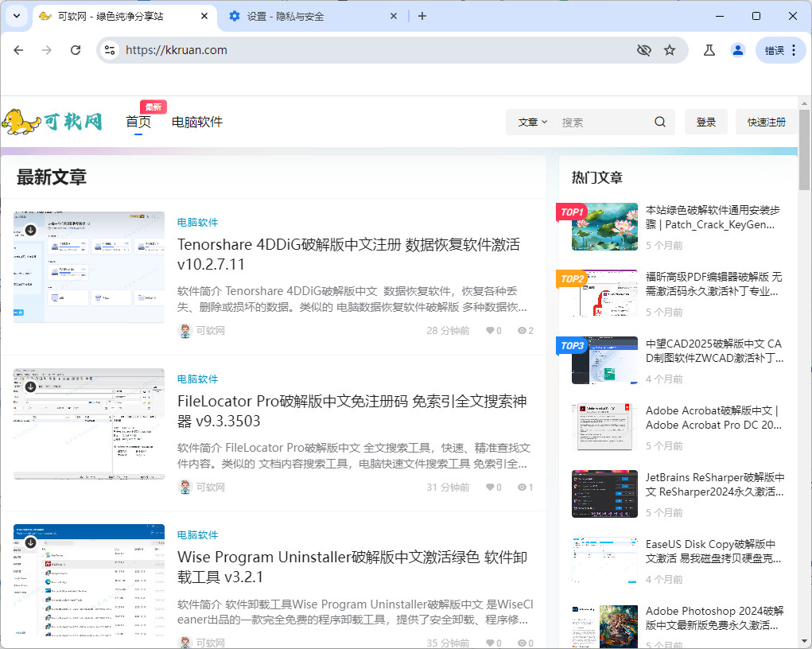Viewport: 812px width, 649px height.
Task: Reload the page with refresh icon
Action: click(76, 50)
